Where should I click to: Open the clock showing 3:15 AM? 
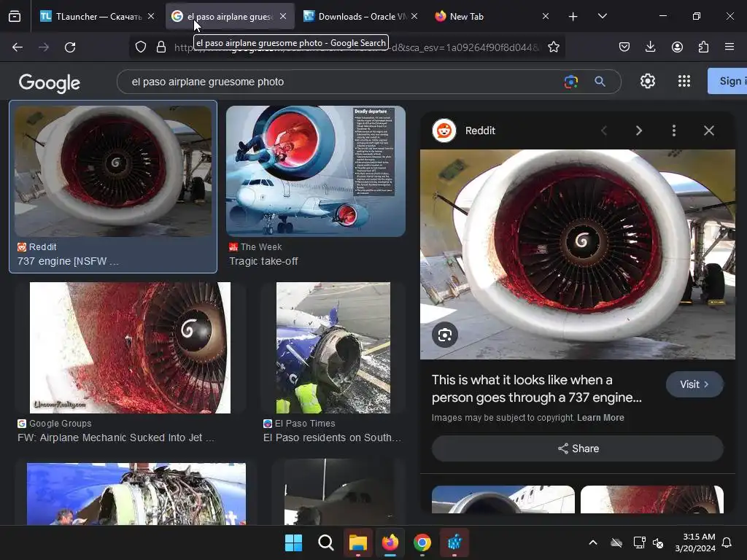point(695,542)
